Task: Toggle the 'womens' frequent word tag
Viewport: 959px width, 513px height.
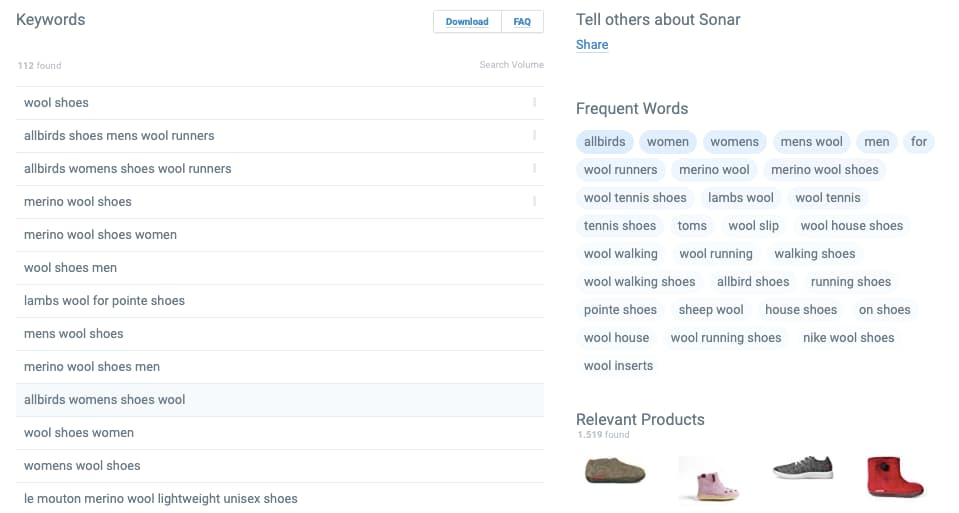Action: [734, 142]
